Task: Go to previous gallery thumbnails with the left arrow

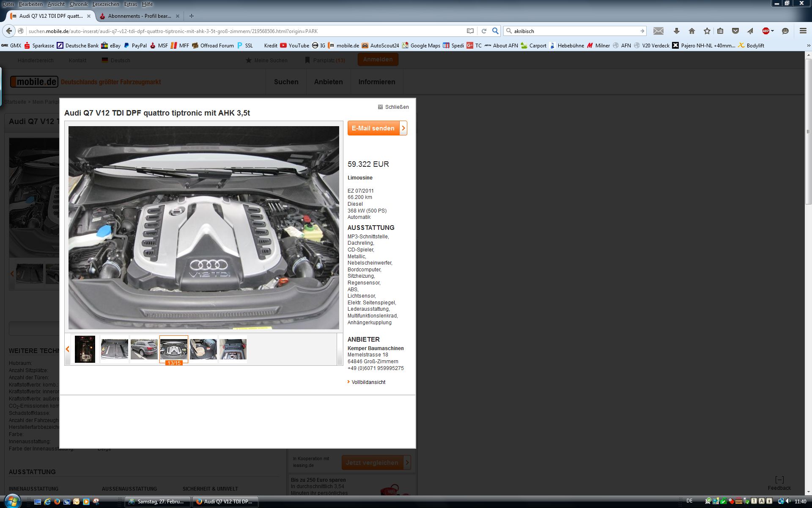Action: point(68,349)
